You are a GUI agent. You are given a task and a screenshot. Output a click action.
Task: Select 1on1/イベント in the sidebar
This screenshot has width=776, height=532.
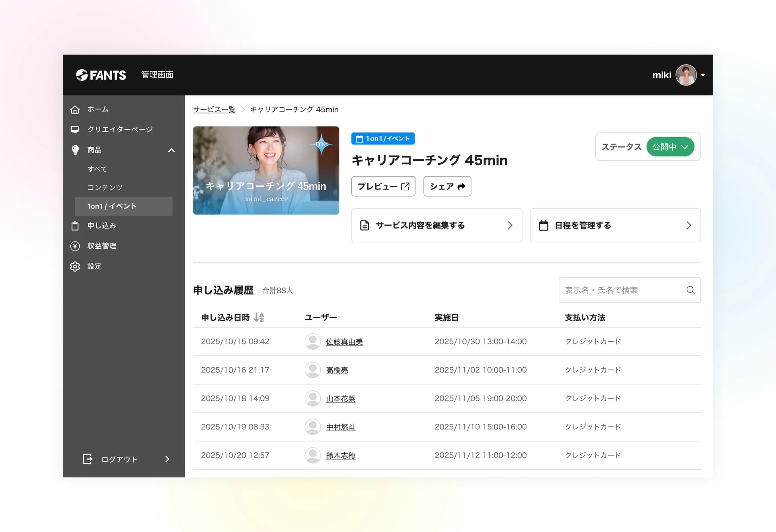click(112, 206)
